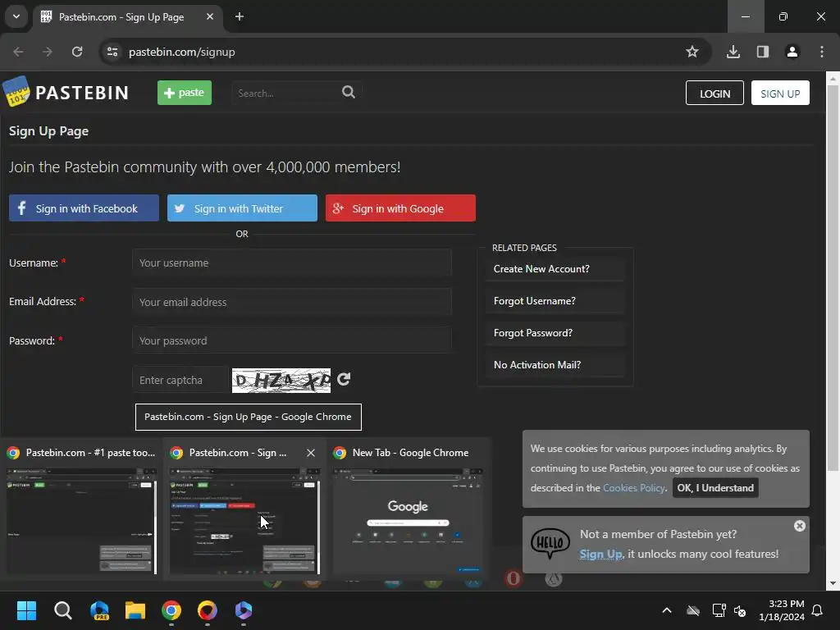Toggle the Chrome side panel
The height and width of the screenshot is (630, 840).
(x=763, y=52)
